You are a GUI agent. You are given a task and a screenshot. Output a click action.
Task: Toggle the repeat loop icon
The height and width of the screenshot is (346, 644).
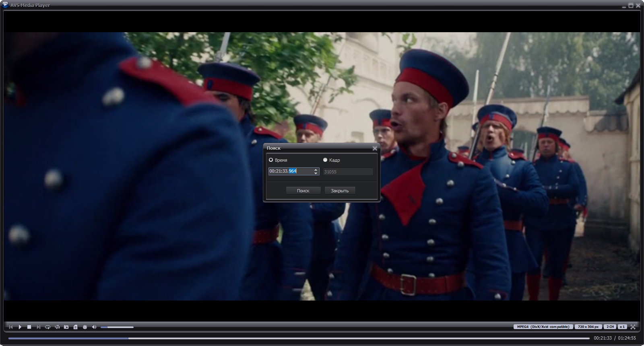point(48,327)
